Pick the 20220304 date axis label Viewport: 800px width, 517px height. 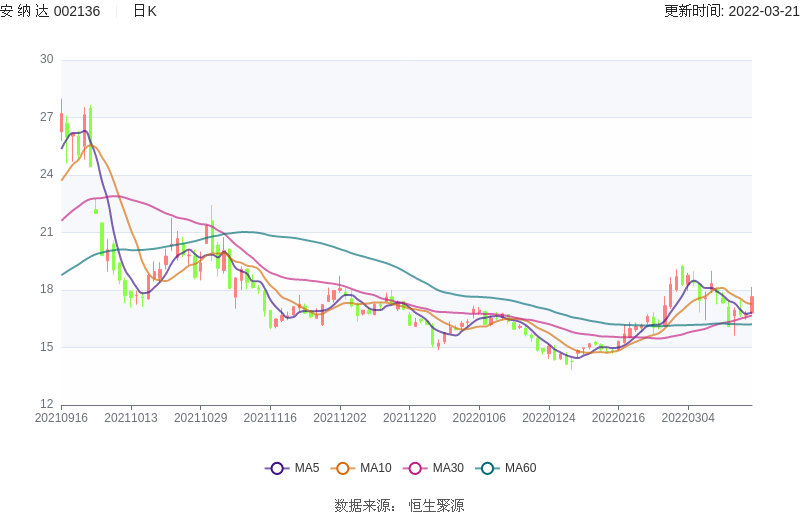tap(688, 418)
